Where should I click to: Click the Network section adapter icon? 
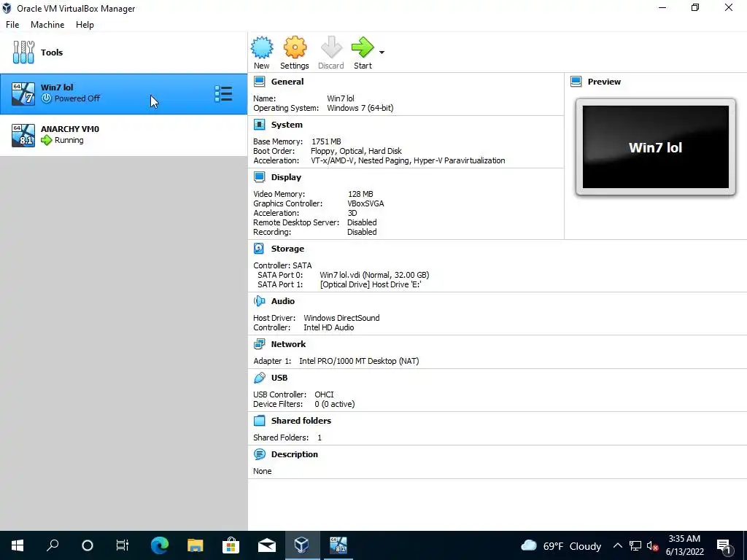pyautogui.click(x=259, y=344)
